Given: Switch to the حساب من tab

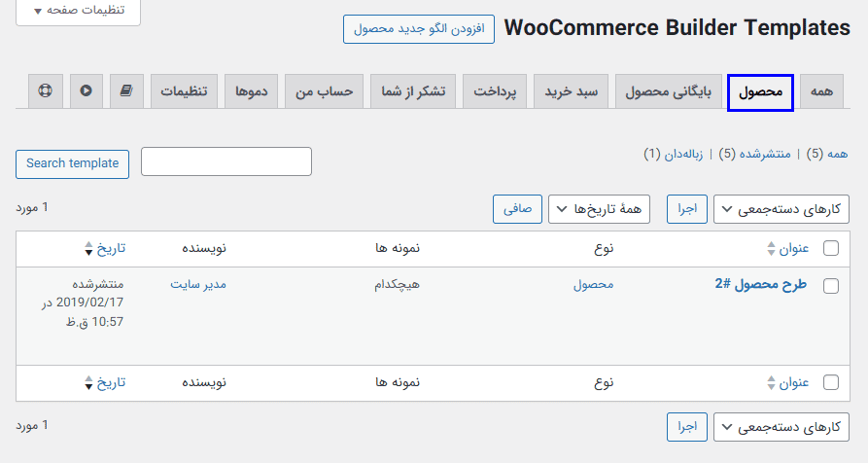Looking at the screenshot, I should point(324,90).
